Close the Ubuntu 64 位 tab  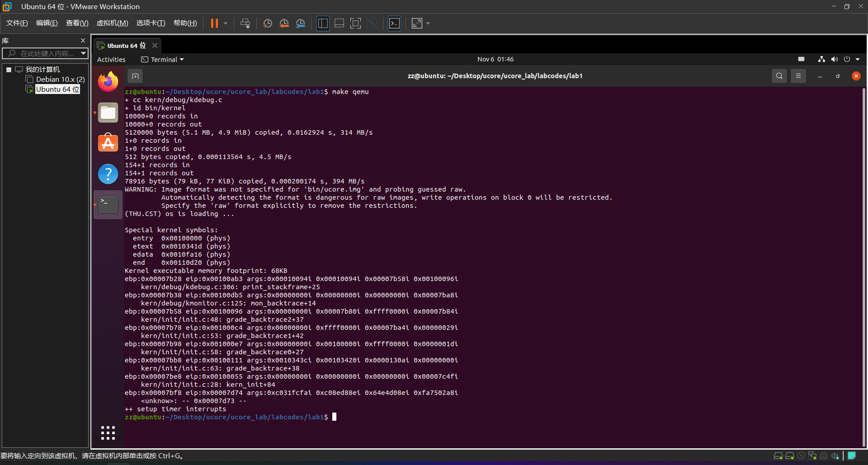(x=155, y=46)
